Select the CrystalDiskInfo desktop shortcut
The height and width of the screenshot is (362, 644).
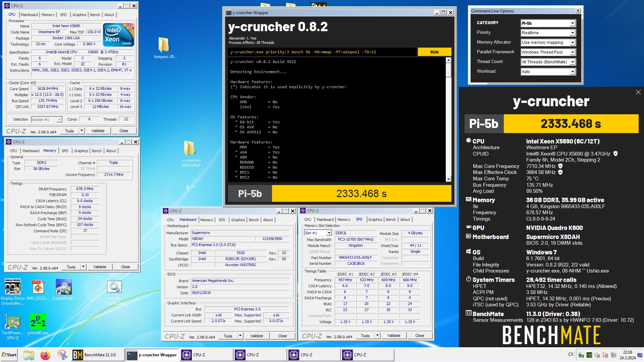(64, 290)
